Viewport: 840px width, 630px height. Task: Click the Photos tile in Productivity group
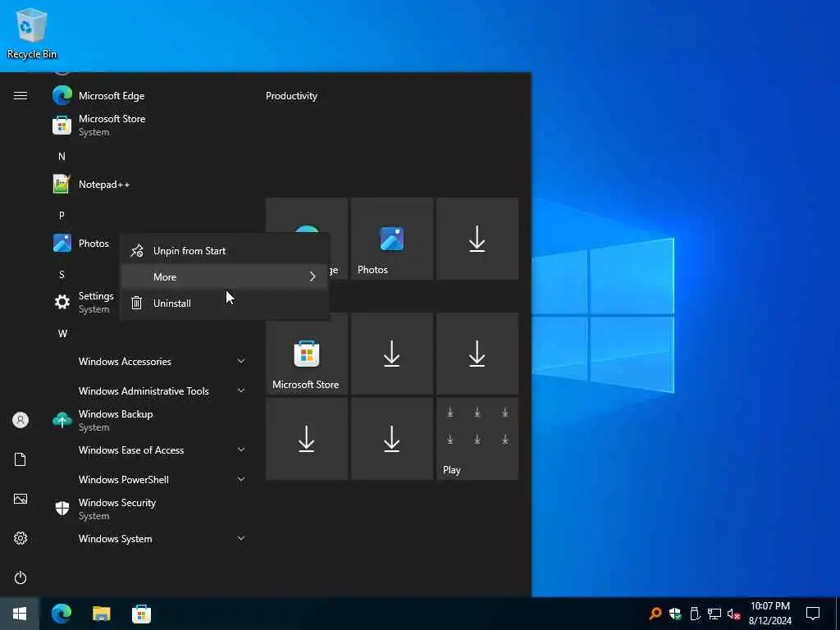tap(392, 239)
